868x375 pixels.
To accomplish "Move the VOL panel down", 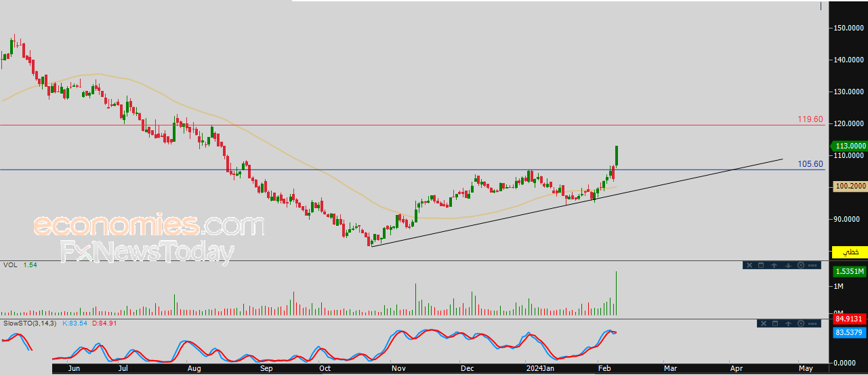I will click(x=788, y=265).
